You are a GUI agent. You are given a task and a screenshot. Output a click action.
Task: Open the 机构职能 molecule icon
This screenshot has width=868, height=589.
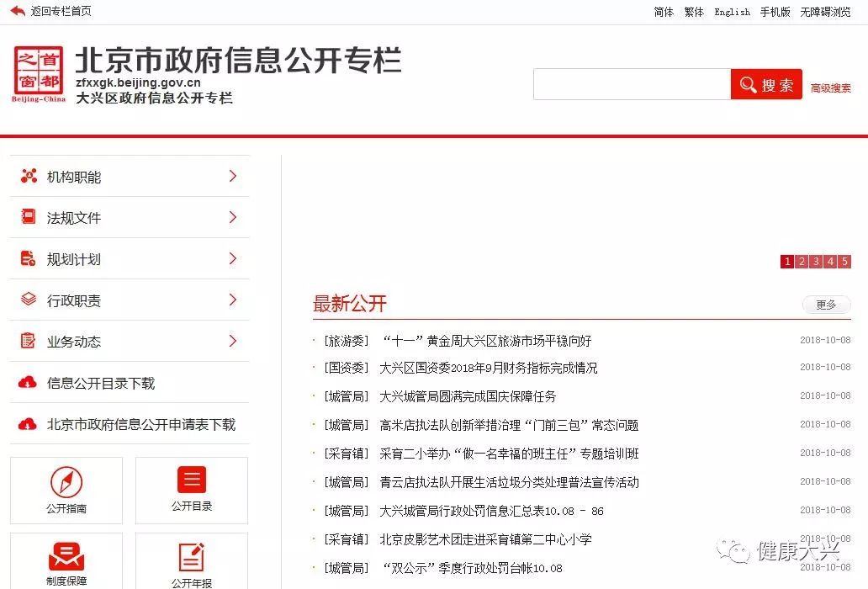point(29,176)
